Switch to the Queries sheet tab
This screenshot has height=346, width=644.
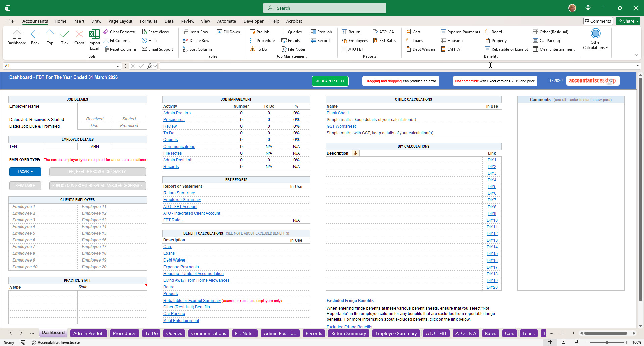tap(174, 333)
